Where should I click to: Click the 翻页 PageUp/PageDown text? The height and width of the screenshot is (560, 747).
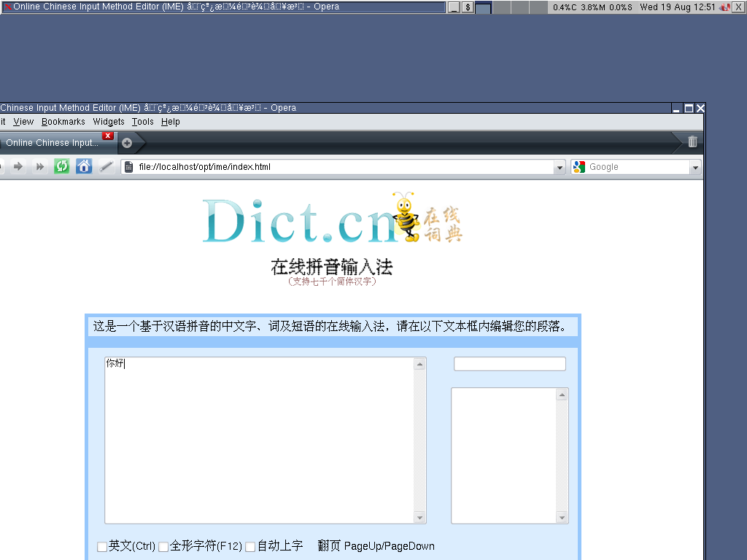click(x=376, y=546)
